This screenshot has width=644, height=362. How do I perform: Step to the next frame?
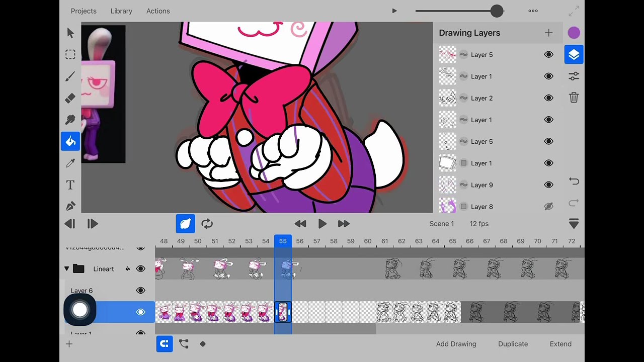[x=93, y=224]
